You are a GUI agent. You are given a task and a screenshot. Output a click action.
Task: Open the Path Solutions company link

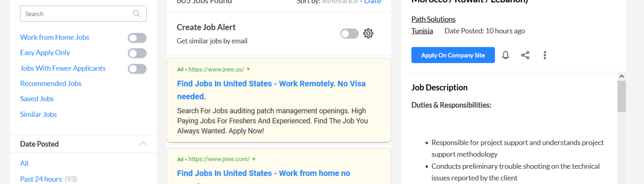433,19
